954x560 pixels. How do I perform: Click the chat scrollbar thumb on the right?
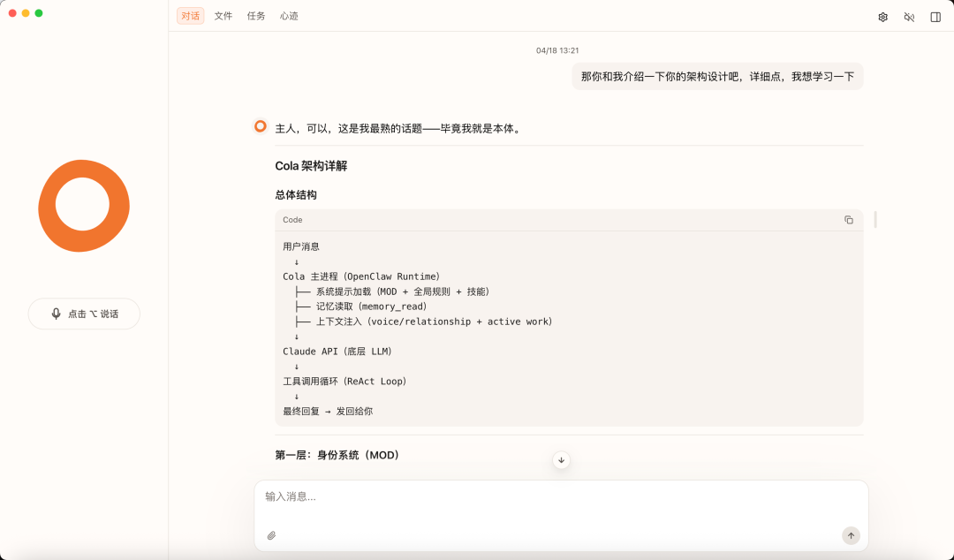click(x=875, y=219)
